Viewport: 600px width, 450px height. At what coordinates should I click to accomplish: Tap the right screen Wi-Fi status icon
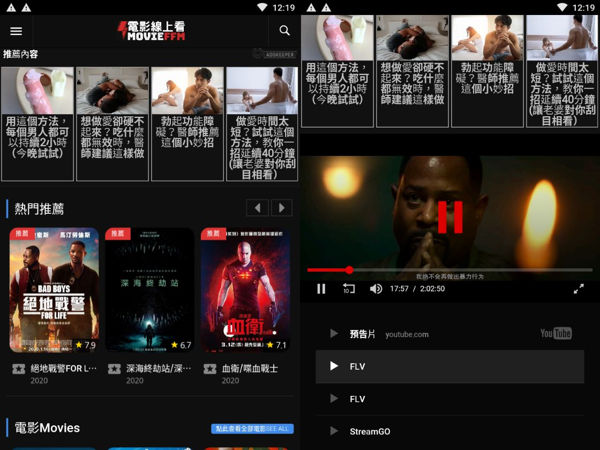[x=562, y=7]
